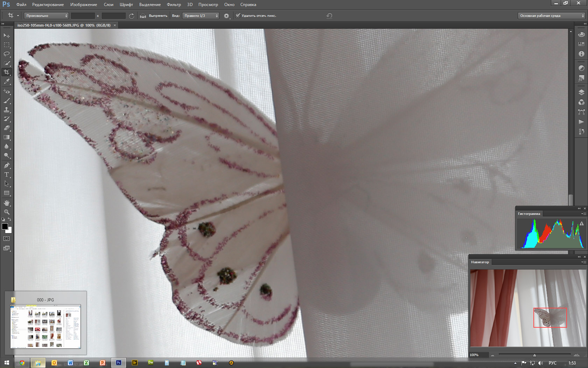This screenshot has width=588, height=368.
Task: Open the 'Изображение' menu
Action: tap(84, 5)
